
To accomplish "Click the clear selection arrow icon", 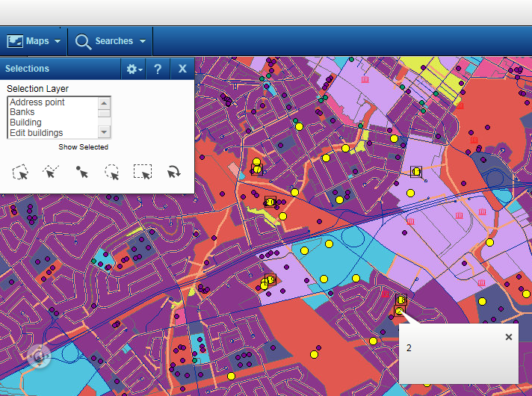I will [x=173, y=172].
